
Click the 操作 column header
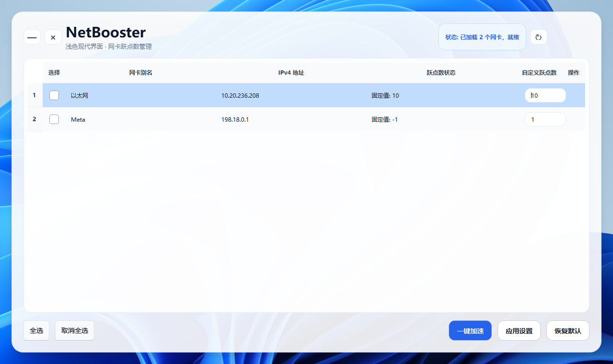[574, 73]
